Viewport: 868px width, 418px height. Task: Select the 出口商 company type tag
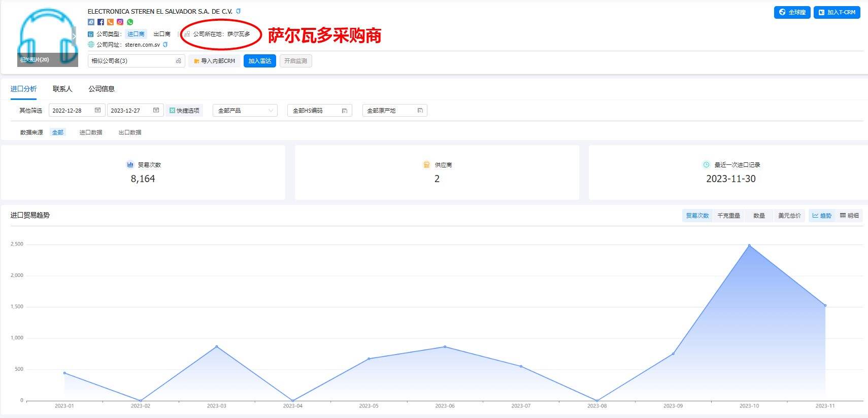[162, 34]
